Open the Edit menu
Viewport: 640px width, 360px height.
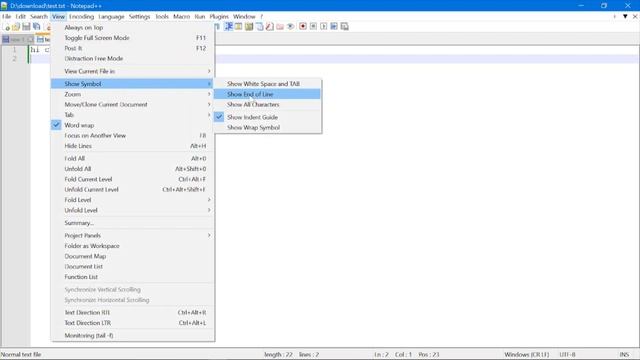[20, 16]
